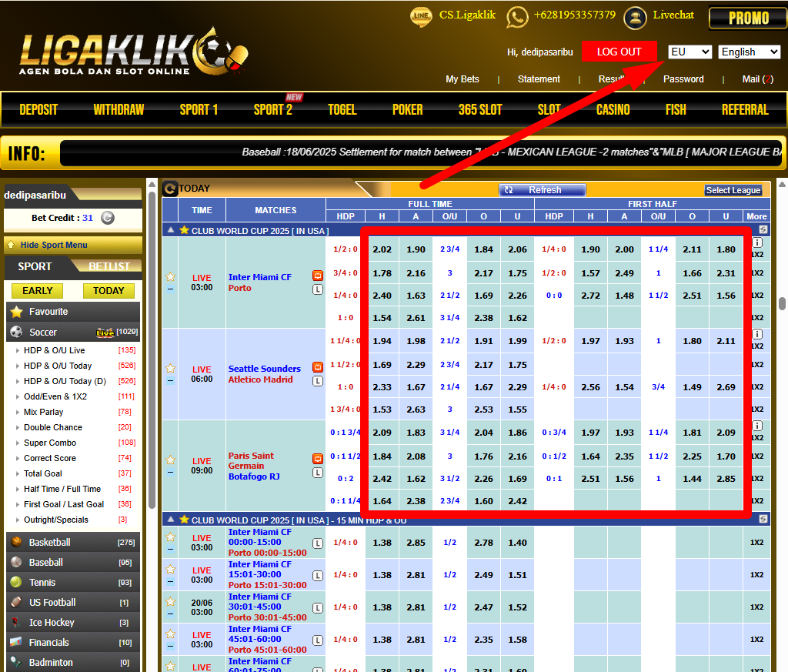Favourite the Inter Miami 45:01-60:00 row
Image resolution: width=788 pixels, height=672 pixels.
click(x=170, y=634)
